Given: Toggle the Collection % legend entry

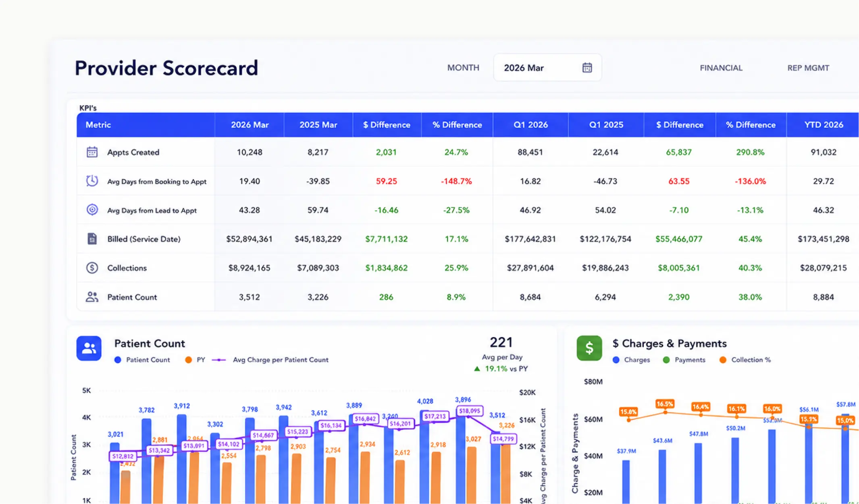Looking at the screenshot, I should point(745,360).
